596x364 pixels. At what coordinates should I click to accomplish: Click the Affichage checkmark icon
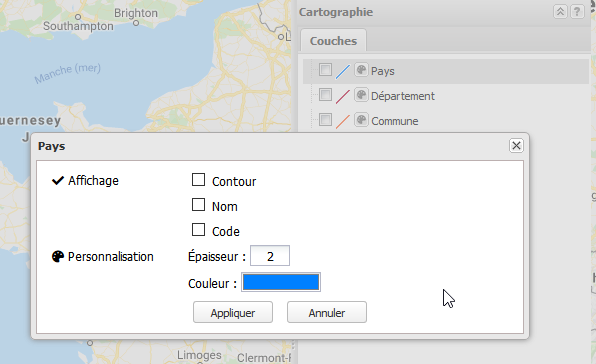pyautogui.click(x=58, y=180)
